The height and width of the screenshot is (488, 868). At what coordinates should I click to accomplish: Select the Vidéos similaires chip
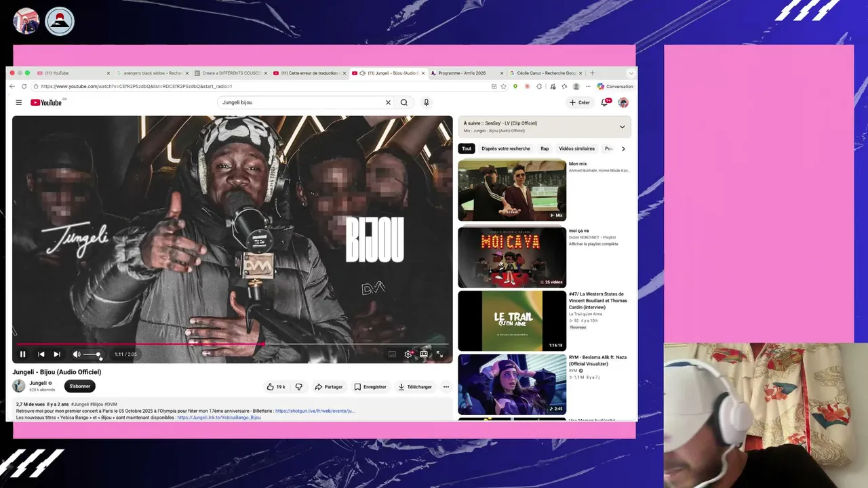coord(576,148)
